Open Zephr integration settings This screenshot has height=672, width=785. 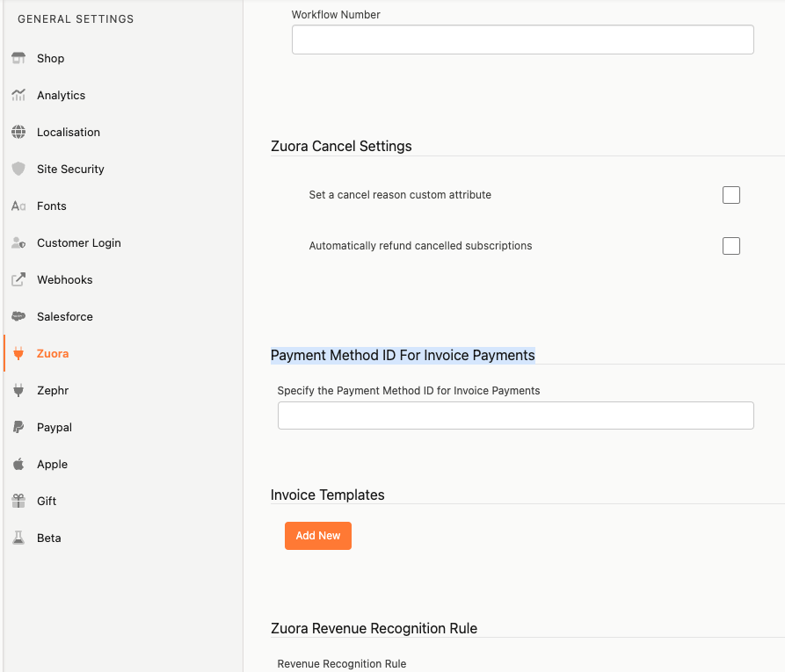pos(53,390)
